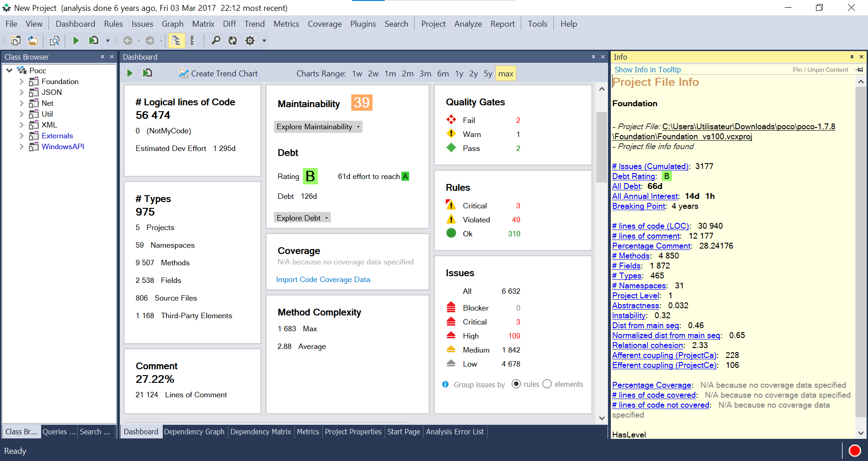Viewport: 868px width, 461px height.
Task: Click the Open Project folder icon
Action: 33,41
